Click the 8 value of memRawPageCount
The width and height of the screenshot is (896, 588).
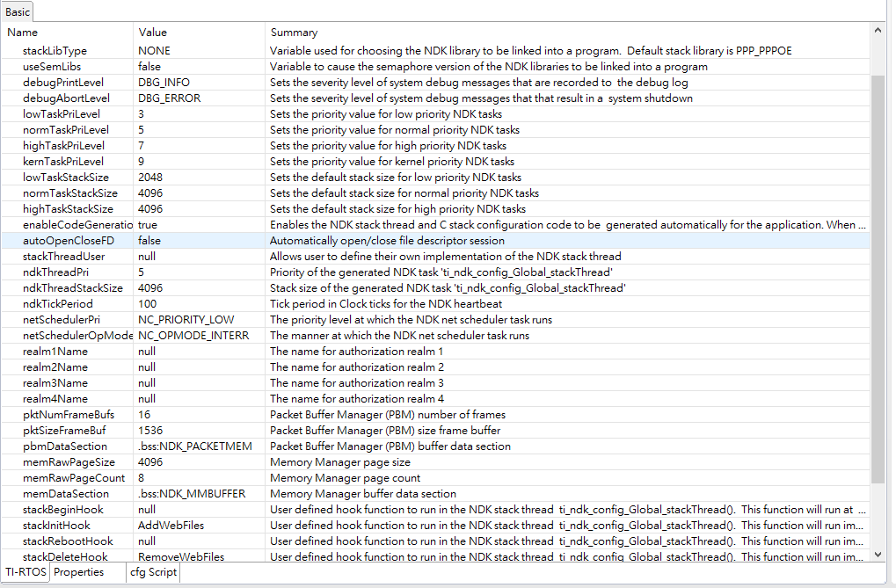[142, 478]
